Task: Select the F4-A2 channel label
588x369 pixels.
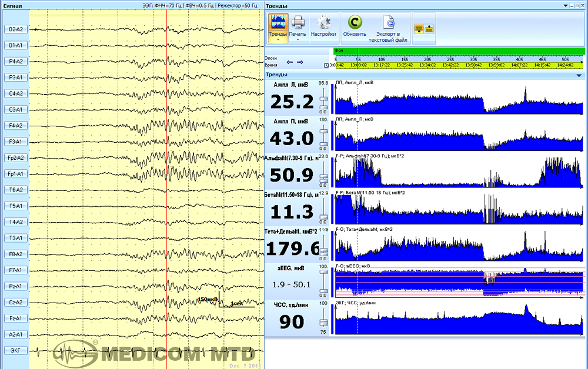Action: click(16, 126)
